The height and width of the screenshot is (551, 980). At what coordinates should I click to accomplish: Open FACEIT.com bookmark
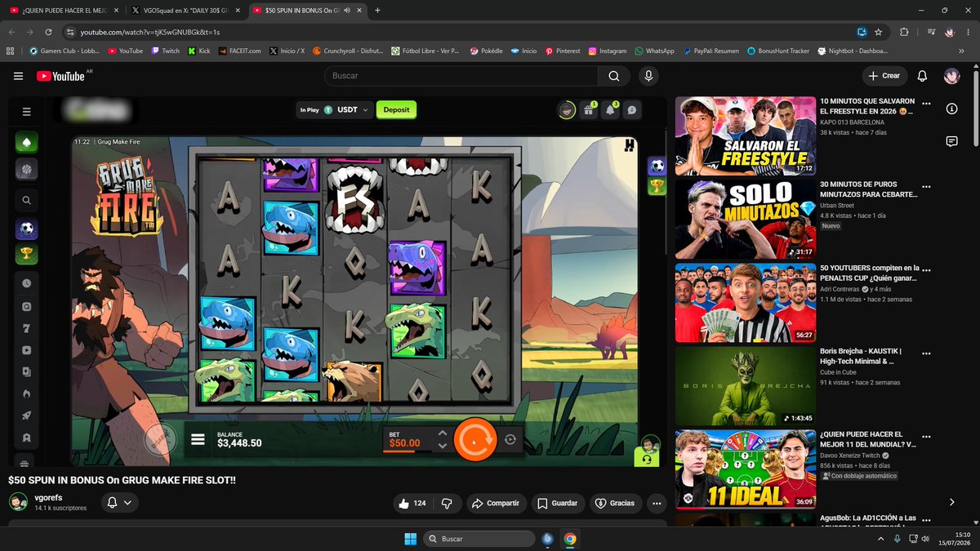[238, 51]
